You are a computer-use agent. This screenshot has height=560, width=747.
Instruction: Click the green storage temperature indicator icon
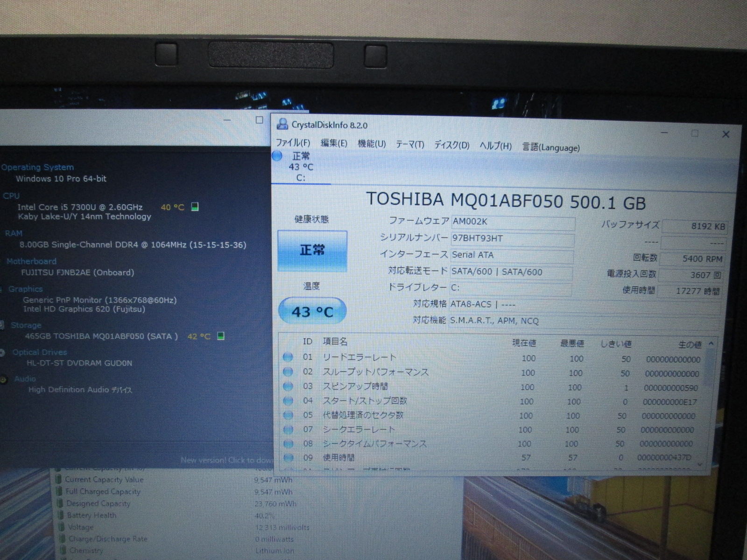(x=221, y=336)
